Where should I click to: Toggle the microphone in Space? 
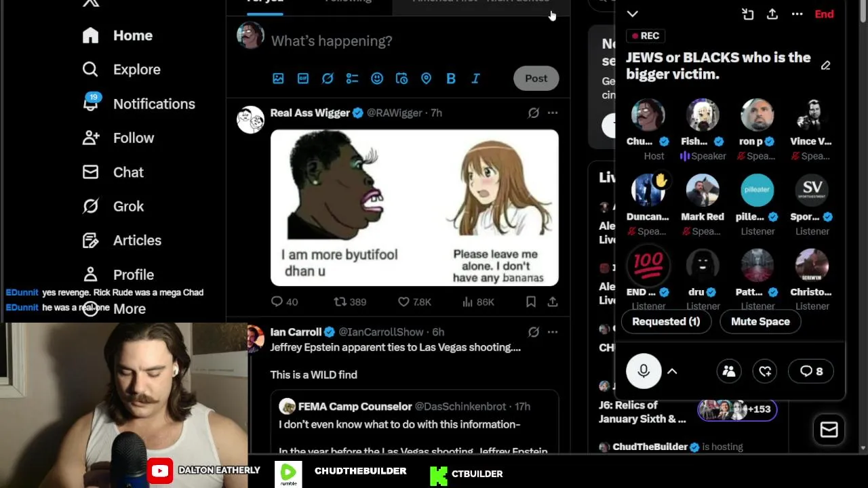644,371
